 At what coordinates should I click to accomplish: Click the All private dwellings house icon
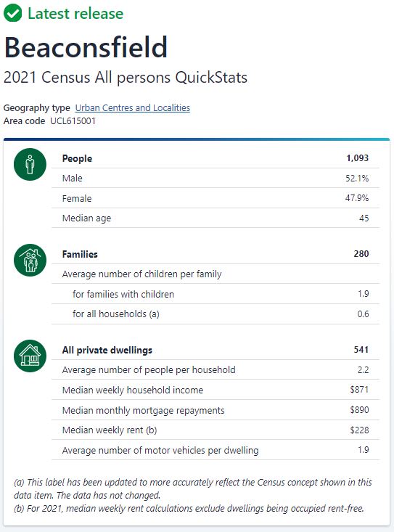point(30,356)
